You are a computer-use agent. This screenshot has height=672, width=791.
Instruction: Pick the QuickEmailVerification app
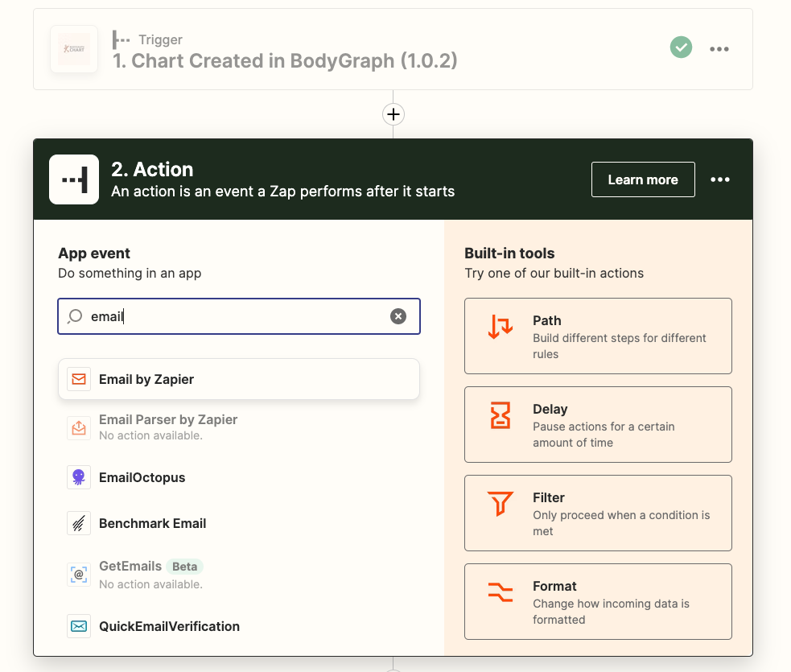(239, 626)
